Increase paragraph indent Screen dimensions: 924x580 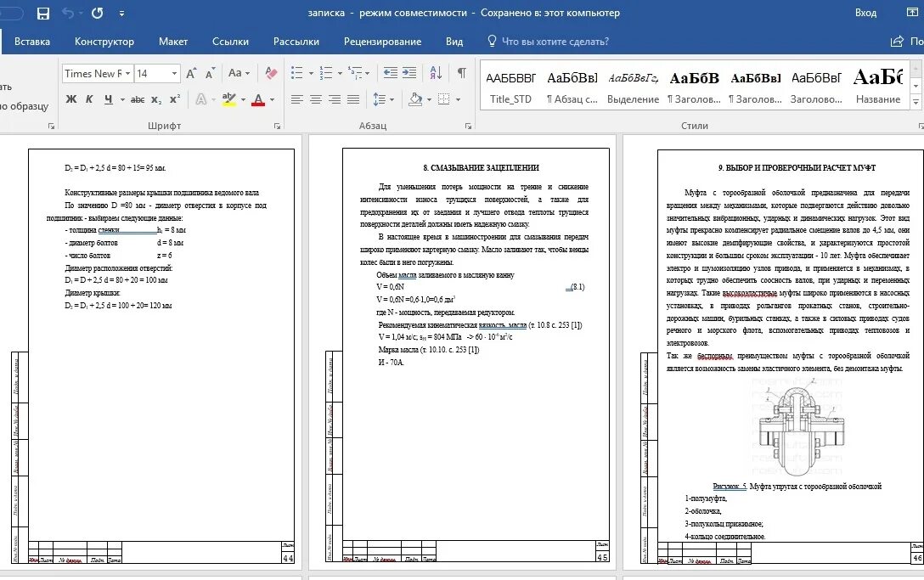pos(409,73)
